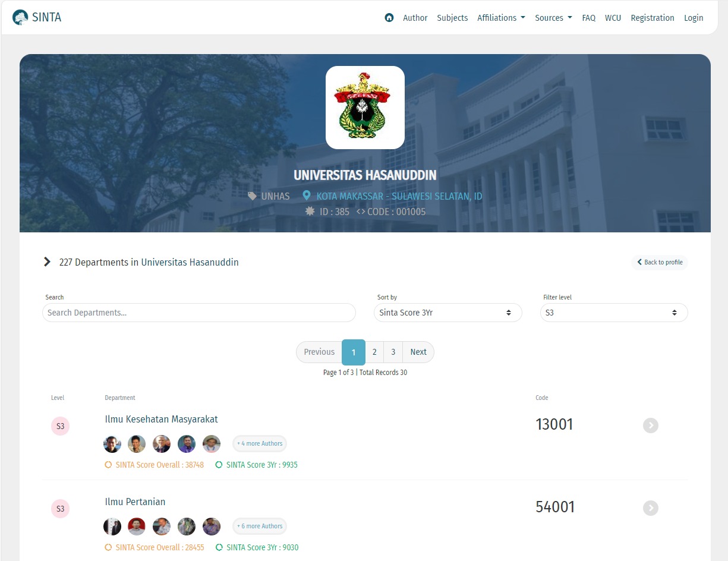728x561 pixels.
Task: Click Kota Makassar - Sulawesi Selatan location link
Action: (399, 196)
